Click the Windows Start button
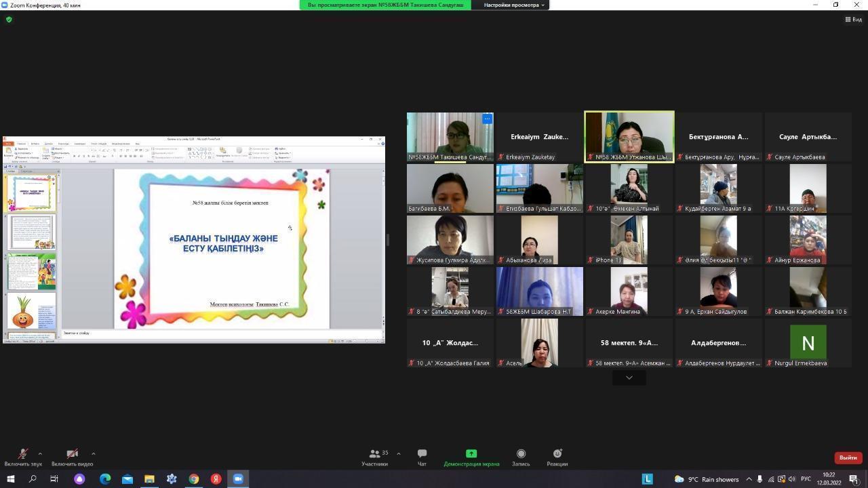This screenshot has width=868, height=488. (10, 479)
